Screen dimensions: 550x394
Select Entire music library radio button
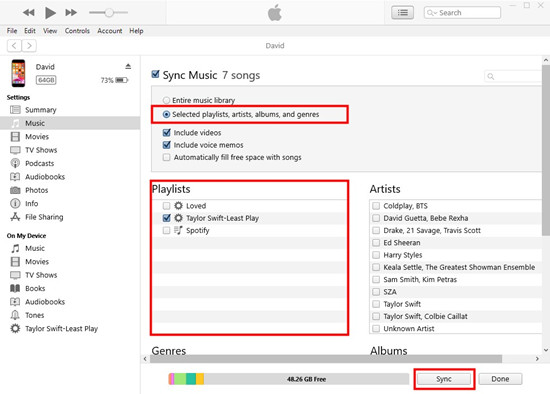166,100
